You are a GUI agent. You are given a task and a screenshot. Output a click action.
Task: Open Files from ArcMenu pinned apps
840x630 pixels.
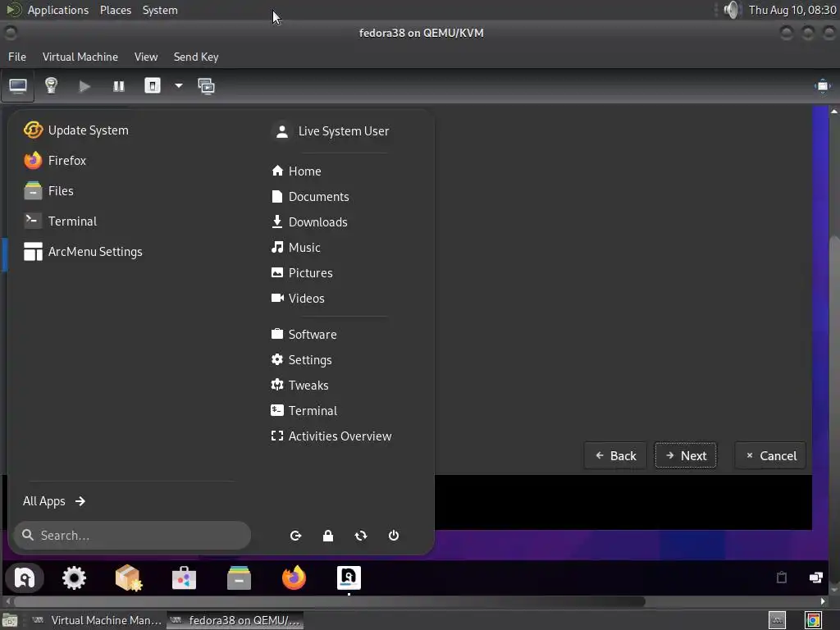click(x=49, y=190)
